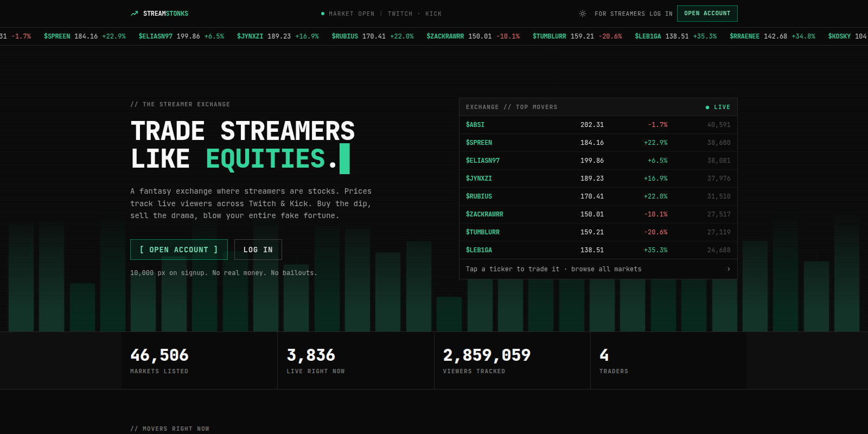Click the Open Account button in header
868x434 pixels.
707,14
